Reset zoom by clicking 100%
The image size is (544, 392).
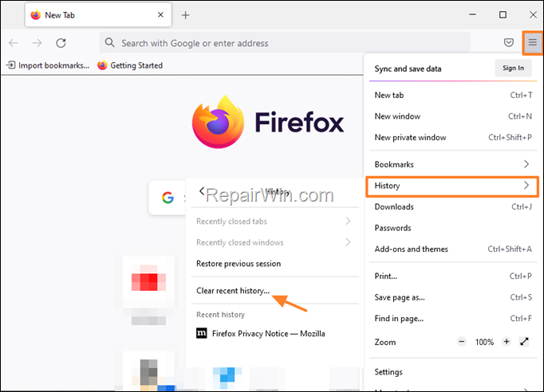pyautogui.click(x=484, y=342)
